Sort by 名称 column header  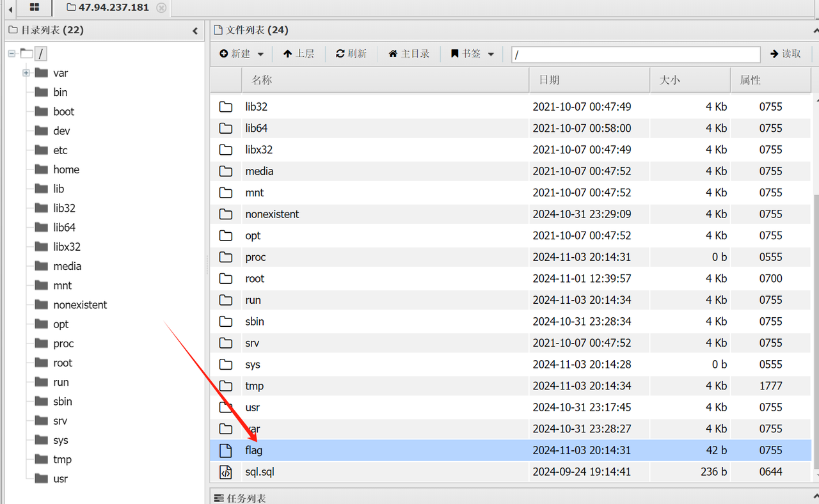[x=385, y=80]
